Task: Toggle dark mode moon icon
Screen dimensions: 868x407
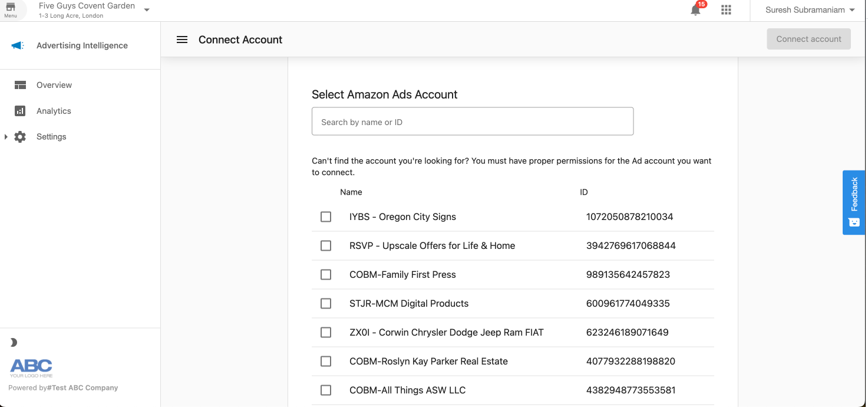Action: (14, 343)
